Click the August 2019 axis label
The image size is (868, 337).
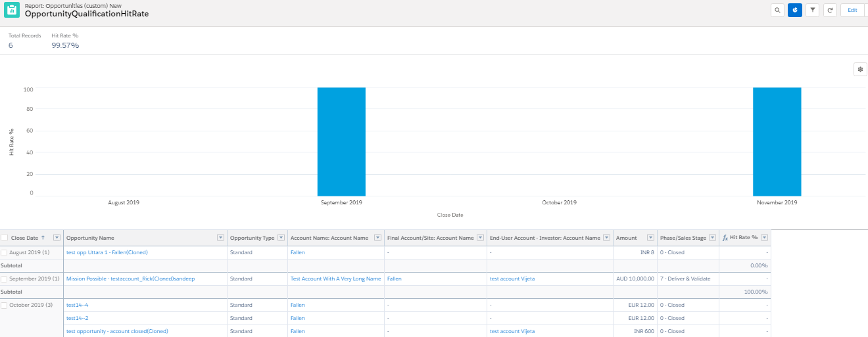[x=124, y=202]
